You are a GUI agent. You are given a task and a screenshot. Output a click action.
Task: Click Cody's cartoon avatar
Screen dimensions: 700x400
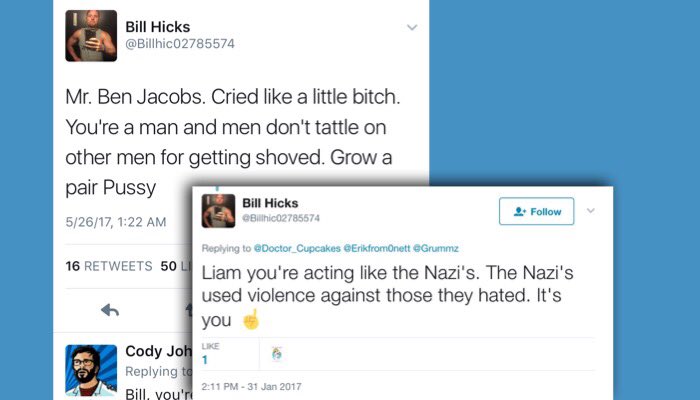(91, 371)
